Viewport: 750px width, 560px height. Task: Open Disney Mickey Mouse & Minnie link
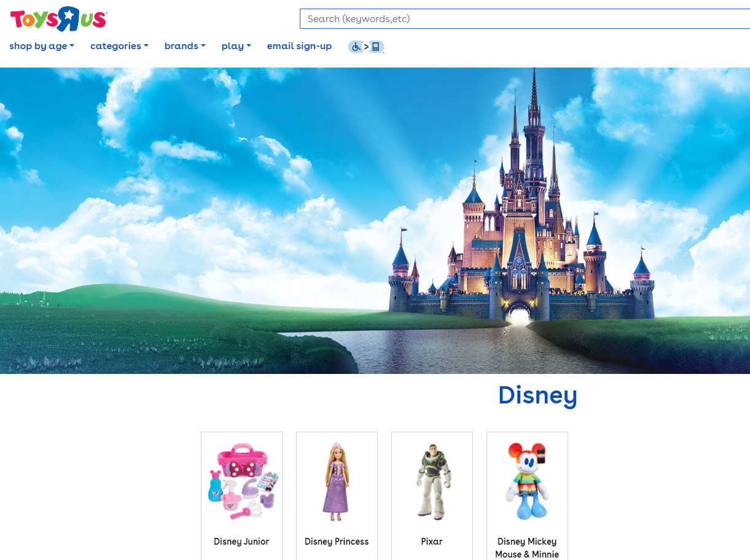coord(527,548)
